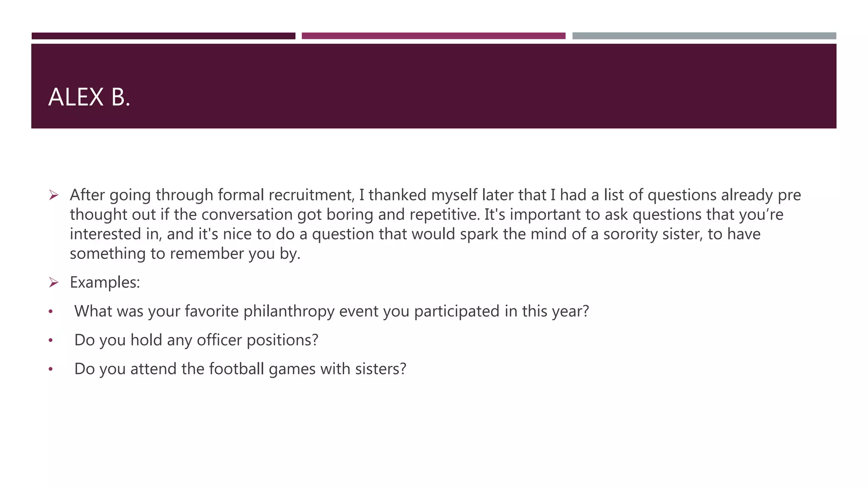Select the dark maroon bar above the title
Screen dimensions: 868x488
coord(163,36)
